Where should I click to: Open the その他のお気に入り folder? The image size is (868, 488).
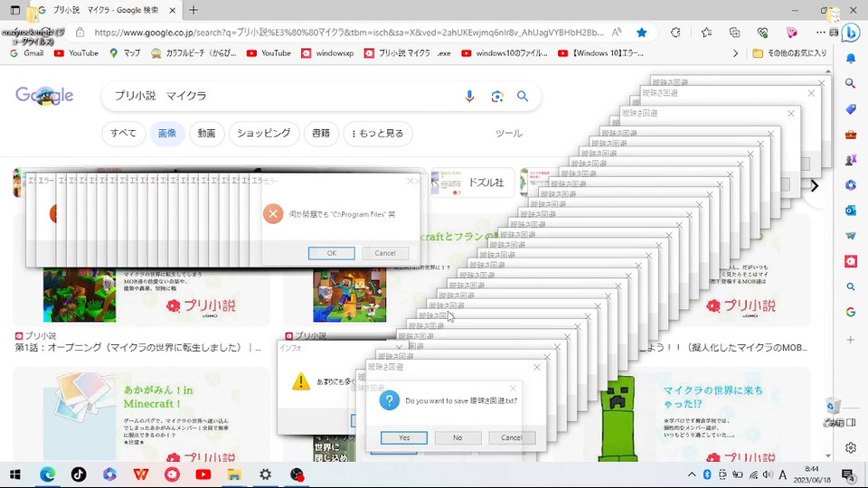tap(790, 53)
